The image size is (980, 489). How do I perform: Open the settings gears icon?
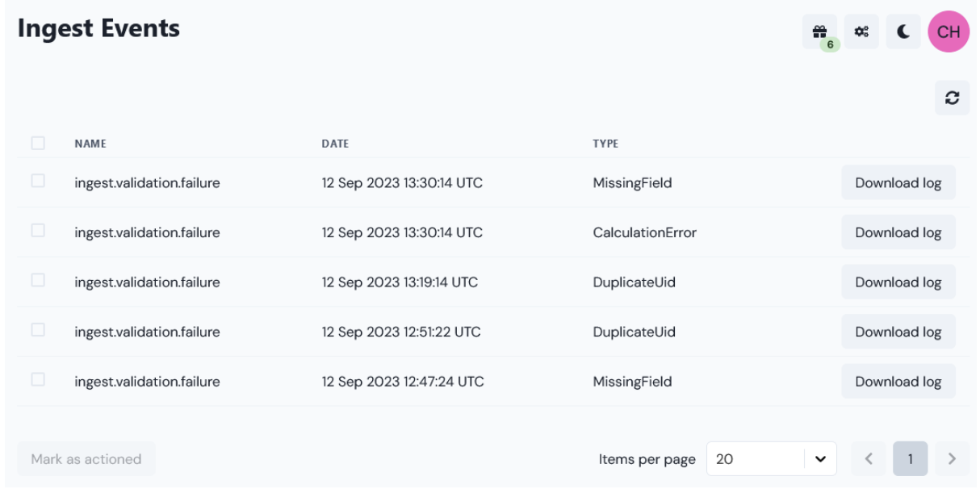[861, 32]
